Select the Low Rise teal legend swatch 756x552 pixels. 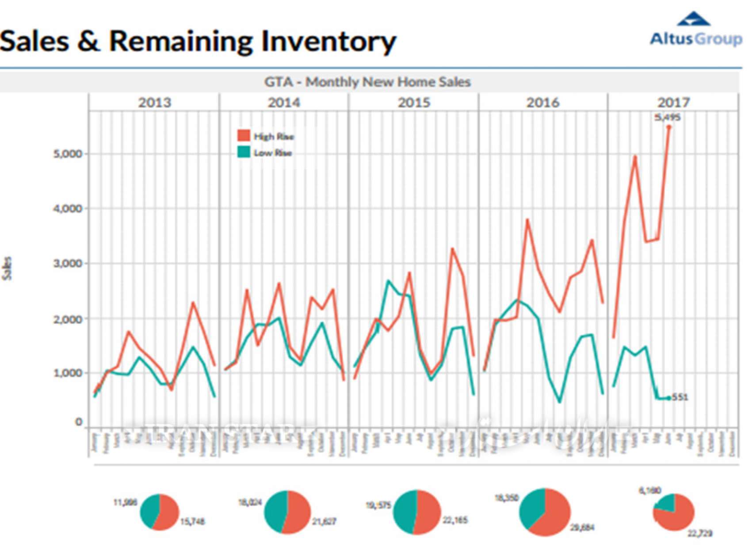(244, 152)
